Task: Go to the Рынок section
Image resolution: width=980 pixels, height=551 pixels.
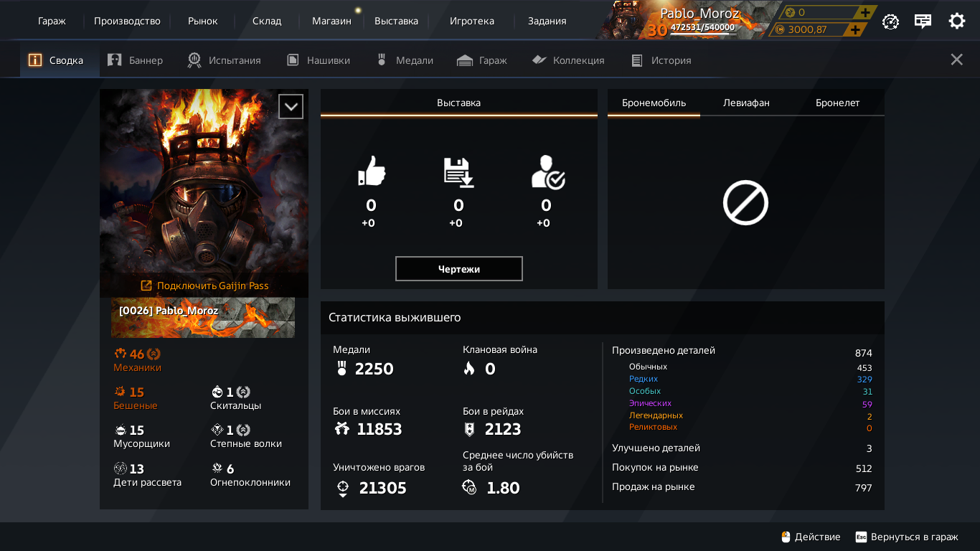Action: tap(203, 21)
